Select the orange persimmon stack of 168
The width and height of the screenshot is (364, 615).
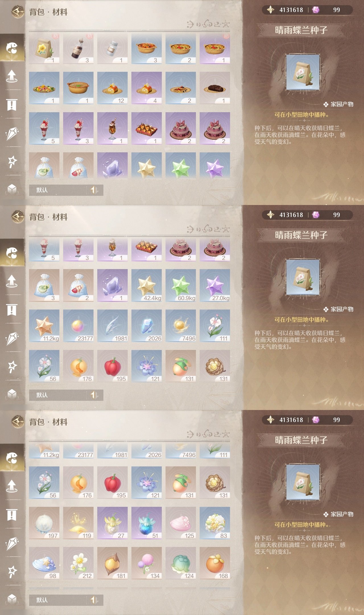215,563
